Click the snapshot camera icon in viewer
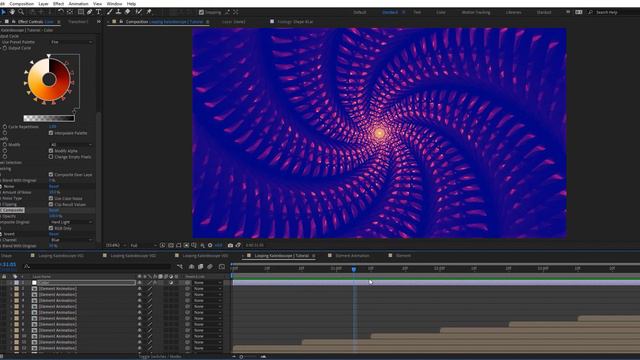This screenshot has height=360, width=640. (x=230, y=245)
